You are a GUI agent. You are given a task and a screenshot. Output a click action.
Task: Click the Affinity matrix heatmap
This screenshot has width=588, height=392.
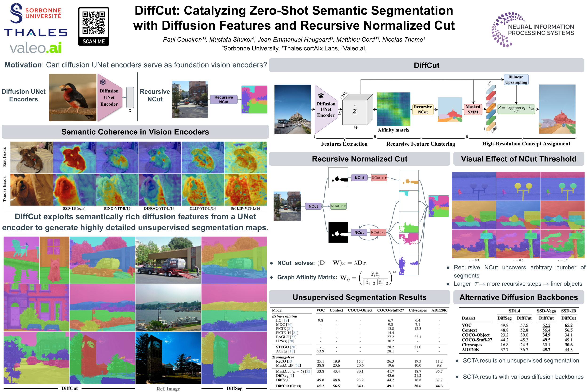393,109
